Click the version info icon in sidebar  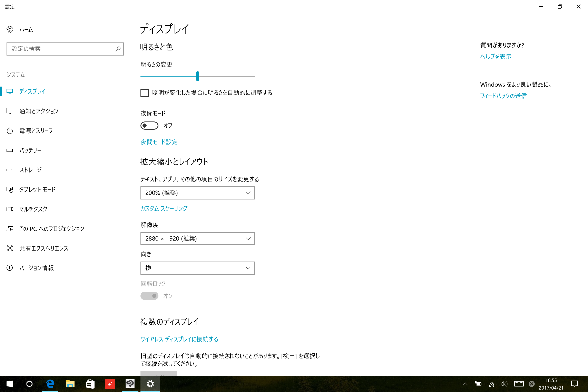[10, 268]
